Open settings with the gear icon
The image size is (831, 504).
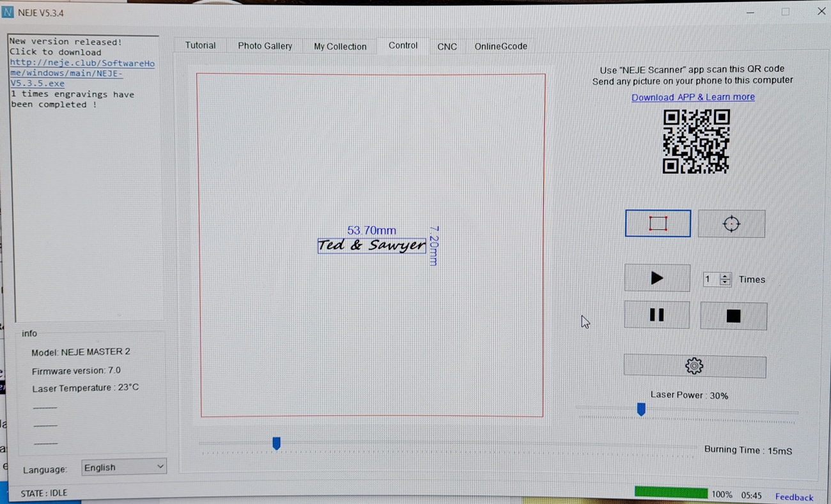[x=694, y=366]
